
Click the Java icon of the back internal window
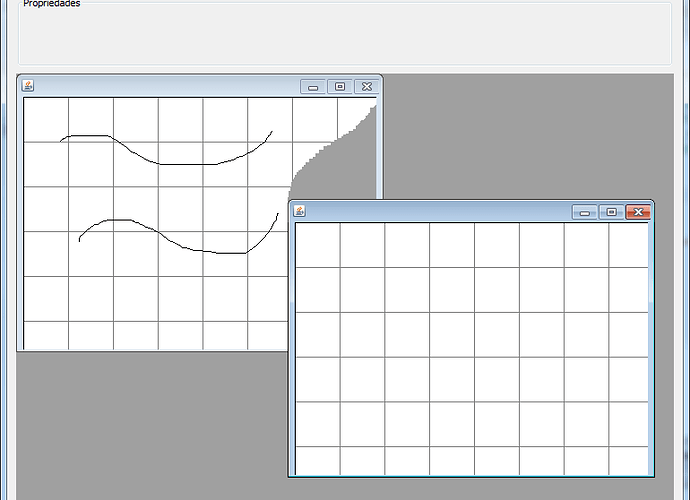tap(28, 85)
